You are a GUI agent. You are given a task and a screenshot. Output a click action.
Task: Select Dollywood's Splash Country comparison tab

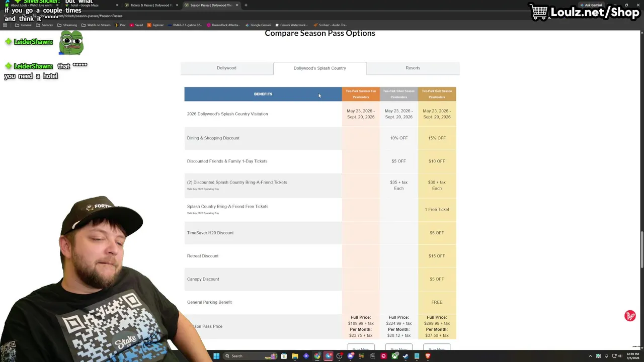(x=320, y=68)
